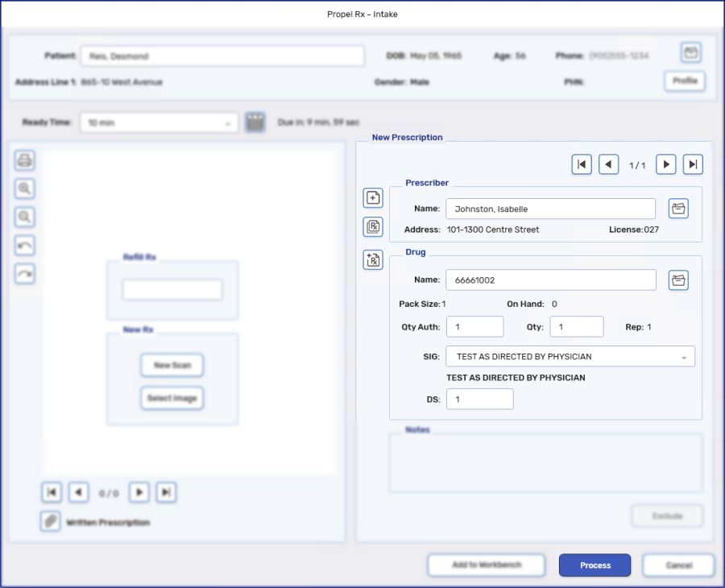Click the paperclip icon beside Written Prescription
This screenshot has width=725, height=588.
tap(51, 521)
